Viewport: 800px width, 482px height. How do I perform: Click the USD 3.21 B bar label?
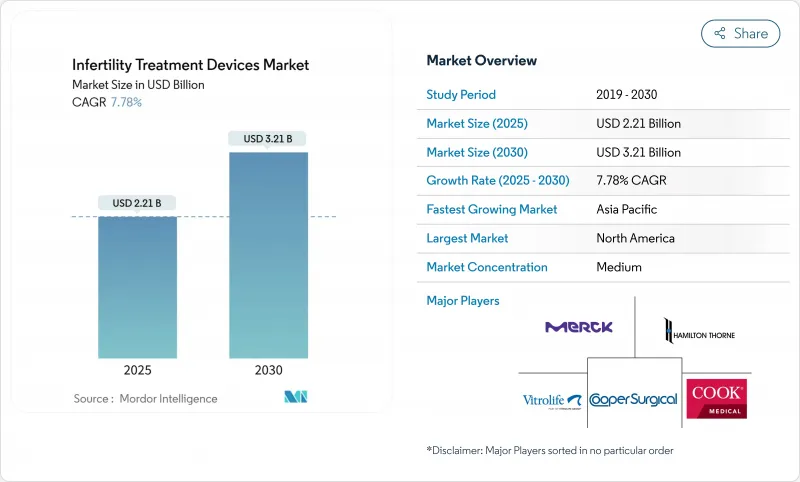tap(268, 139)
